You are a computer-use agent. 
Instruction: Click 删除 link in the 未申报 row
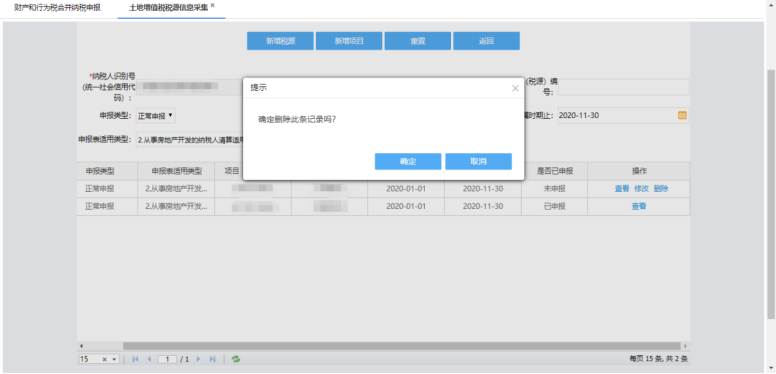click(x=661, y=188)
